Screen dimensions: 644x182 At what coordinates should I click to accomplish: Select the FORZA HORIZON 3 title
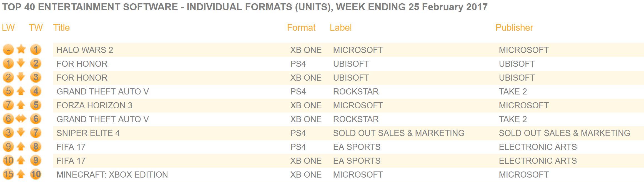(x=94, y=105)
